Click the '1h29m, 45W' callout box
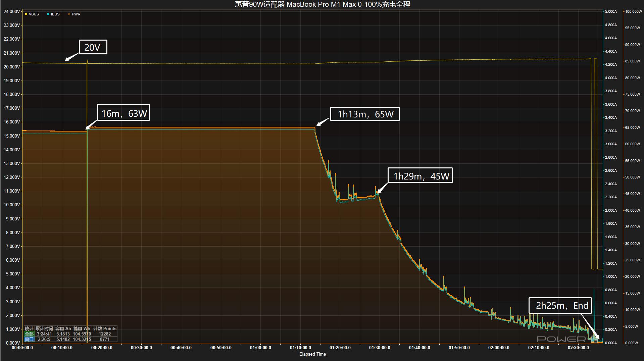The width and height of the screenshot is (644, 361). tap(420, 176)
